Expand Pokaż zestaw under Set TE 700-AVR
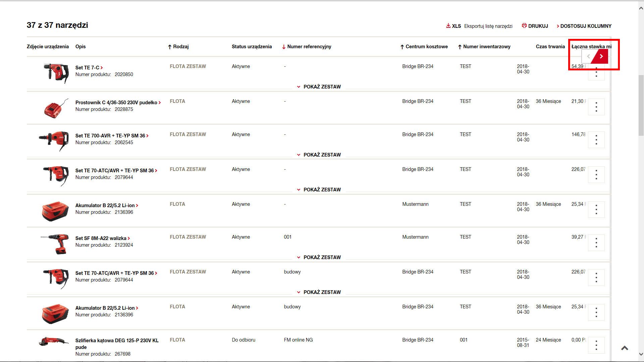Screen dimensions: 644x362 click(x=319, y=155)
